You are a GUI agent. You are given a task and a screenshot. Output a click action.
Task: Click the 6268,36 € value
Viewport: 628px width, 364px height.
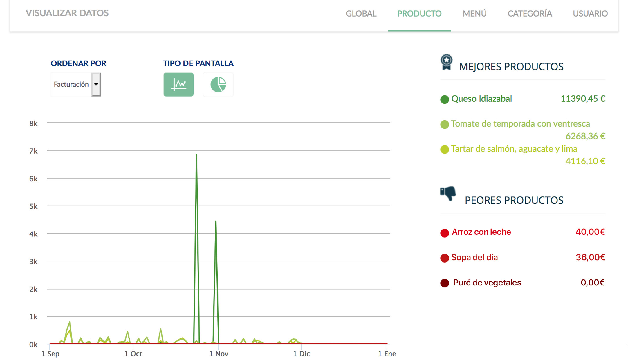pyautogui.click(x=585, y=136)
